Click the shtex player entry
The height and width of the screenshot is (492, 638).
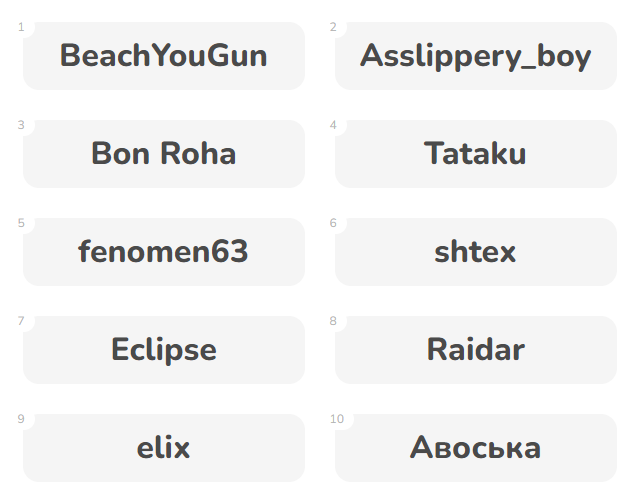pyautogui.click(x=476, y=252)
